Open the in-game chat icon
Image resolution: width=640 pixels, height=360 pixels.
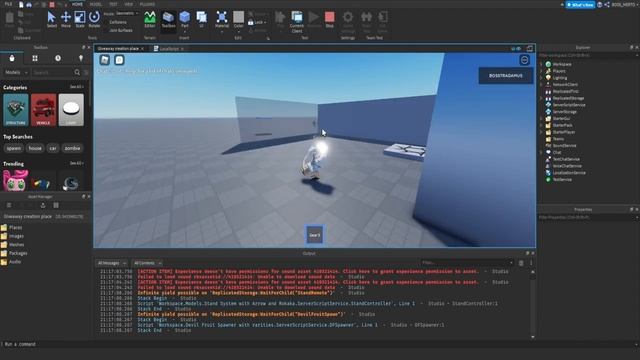click(119, 60)
